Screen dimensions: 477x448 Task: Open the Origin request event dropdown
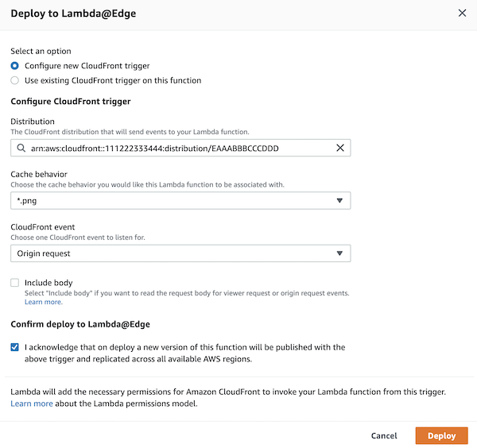[175, 253]
